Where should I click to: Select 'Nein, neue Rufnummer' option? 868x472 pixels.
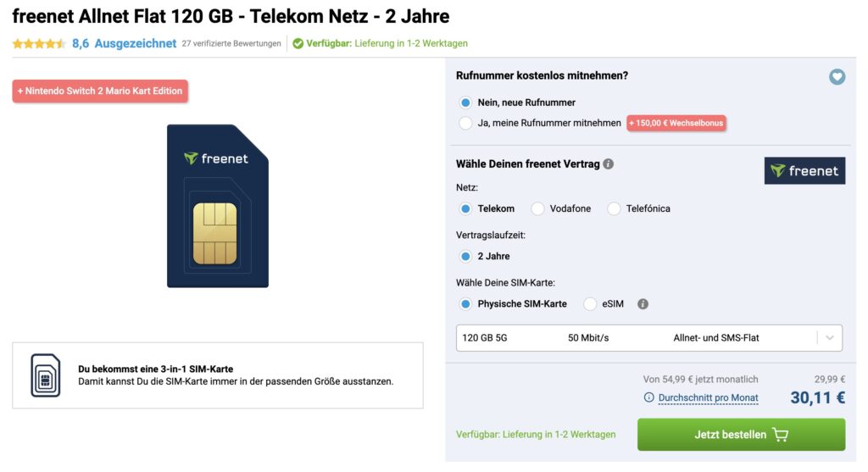[x=465, y=103]
